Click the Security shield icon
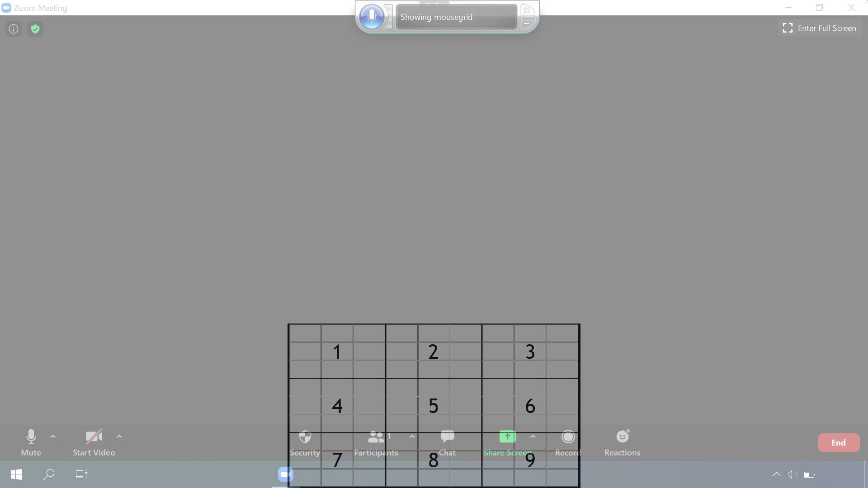The width and height of the screenshot is (868, 488). pos(305,436)
